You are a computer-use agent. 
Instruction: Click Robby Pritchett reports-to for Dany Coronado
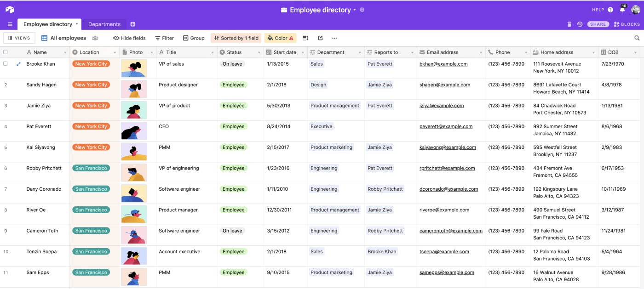385,189
